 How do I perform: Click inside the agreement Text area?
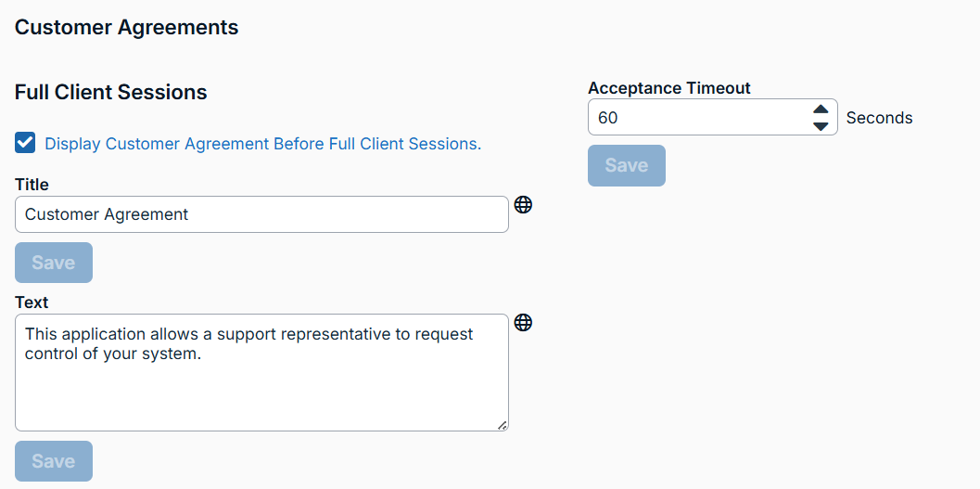tap(261, 390)
